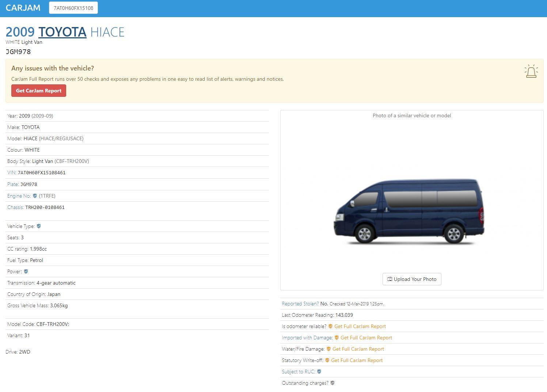The image size is (547, 392).
Task: Open the Plate label link
Action: pos(13,184)
